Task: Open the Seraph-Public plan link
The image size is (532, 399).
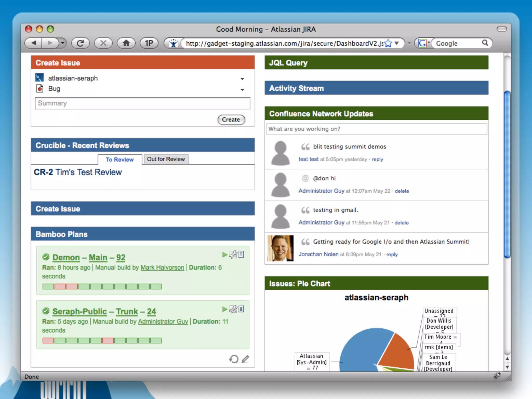Action: [79, 311]
